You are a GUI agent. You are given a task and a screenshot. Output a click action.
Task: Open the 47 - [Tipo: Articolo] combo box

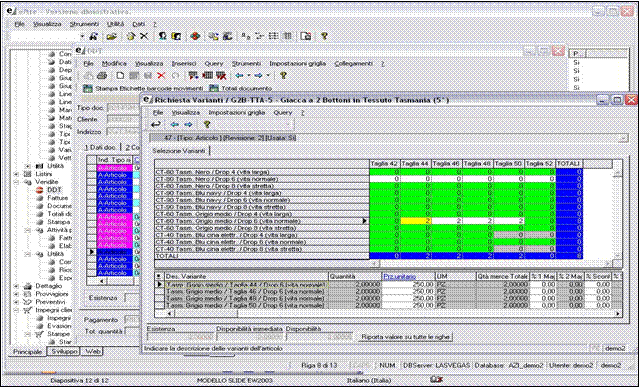pyautogui.click(x=389, y=138)
